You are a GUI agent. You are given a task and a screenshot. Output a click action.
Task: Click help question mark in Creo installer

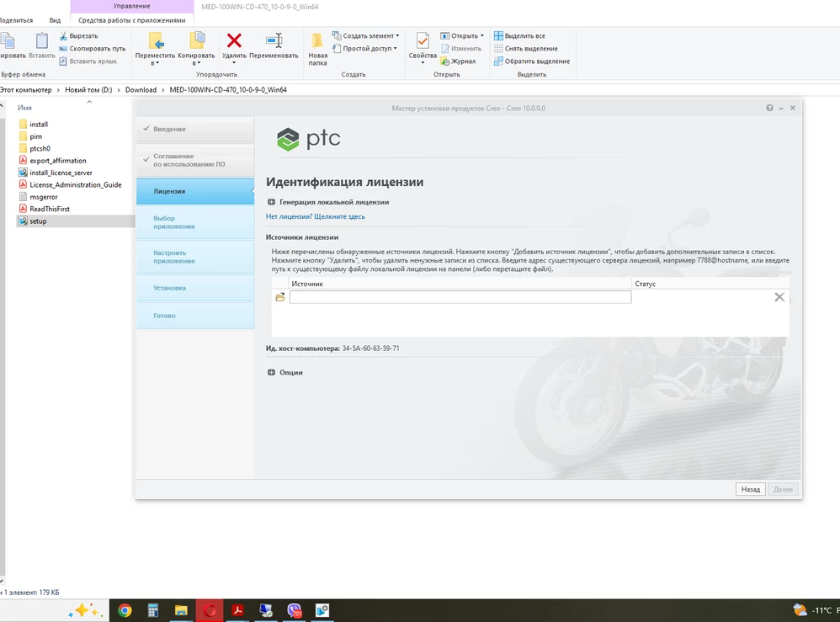769,109
